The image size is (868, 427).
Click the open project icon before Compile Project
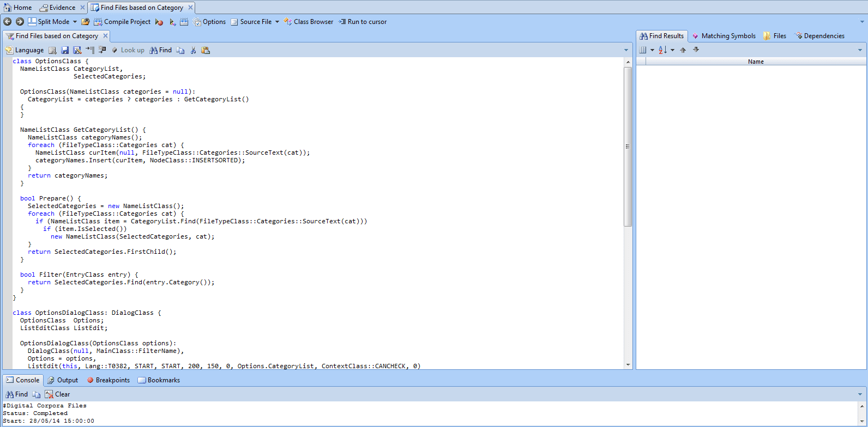86,22
